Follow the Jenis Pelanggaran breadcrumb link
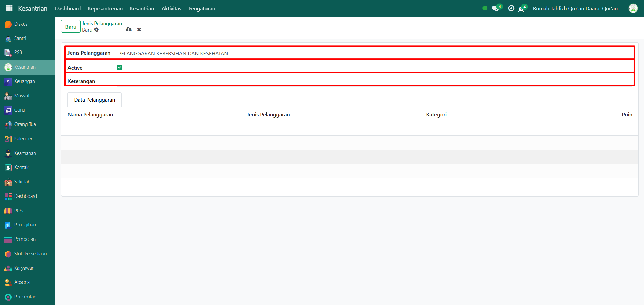 [102, 24]
